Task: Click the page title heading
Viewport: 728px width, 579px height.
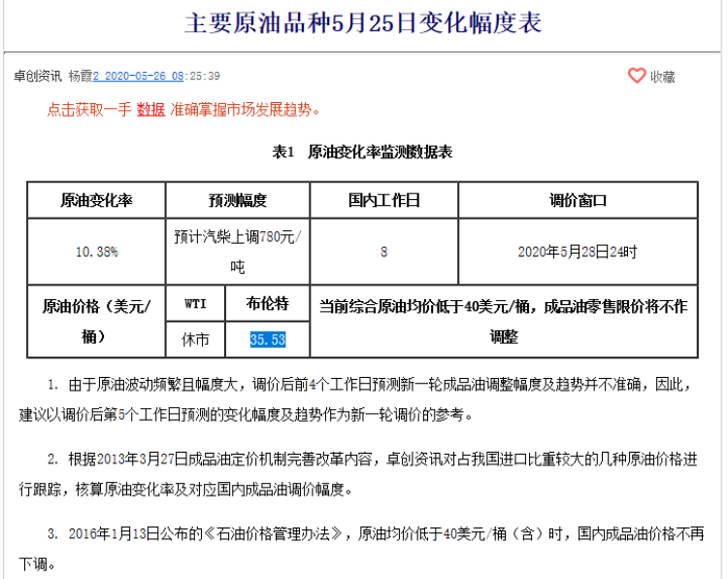Action: (x=363, y=23)
